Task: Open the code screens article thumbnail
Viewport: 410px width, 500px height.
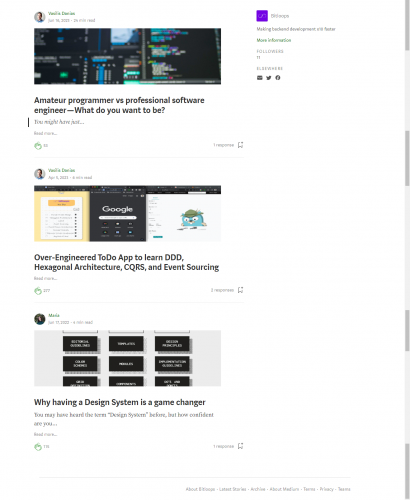Action: point(127,56)
